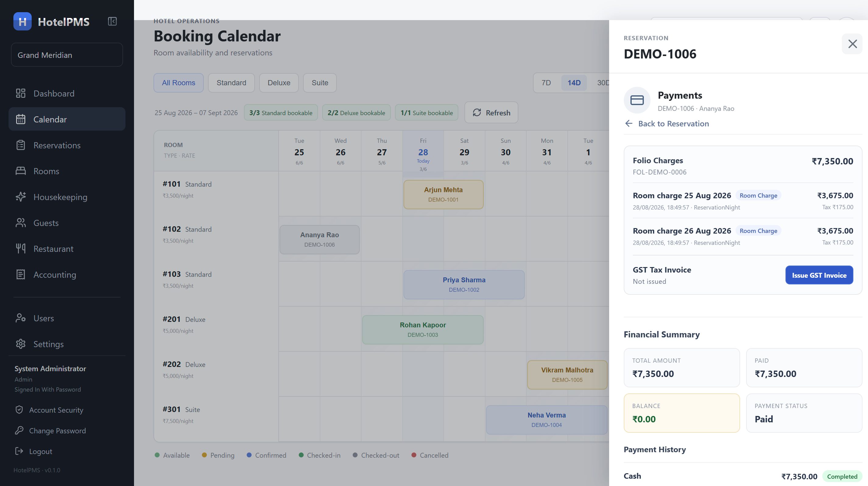
Task: Click the 1/1 Suite bookable badge
Action: click(x=427, y=112)
